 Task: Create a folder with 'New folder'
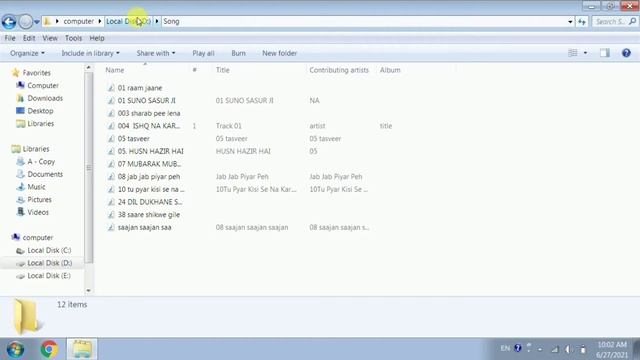pyautogui.click(x=280, y=53)
